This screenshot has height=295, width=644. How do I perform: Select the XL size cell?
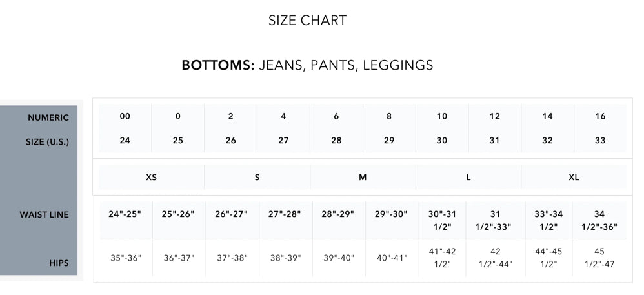coord(574,178)
